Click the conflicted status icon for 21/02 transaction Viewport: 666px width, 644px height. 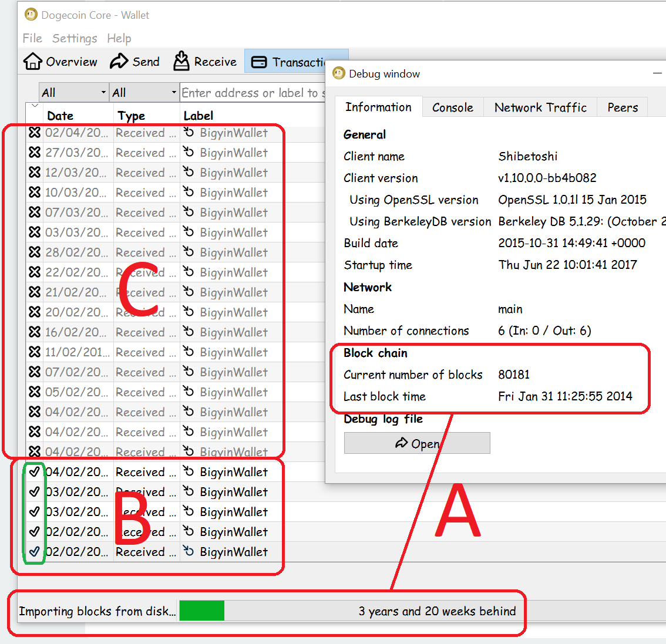point(35,292)
